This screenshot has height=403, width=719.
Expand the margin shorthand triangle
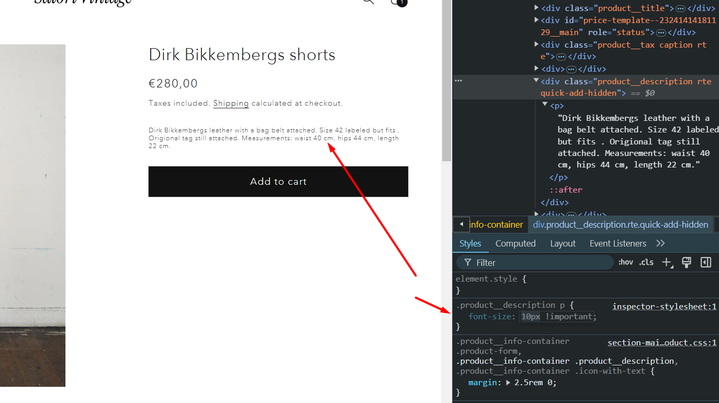[x=508, y=382]
